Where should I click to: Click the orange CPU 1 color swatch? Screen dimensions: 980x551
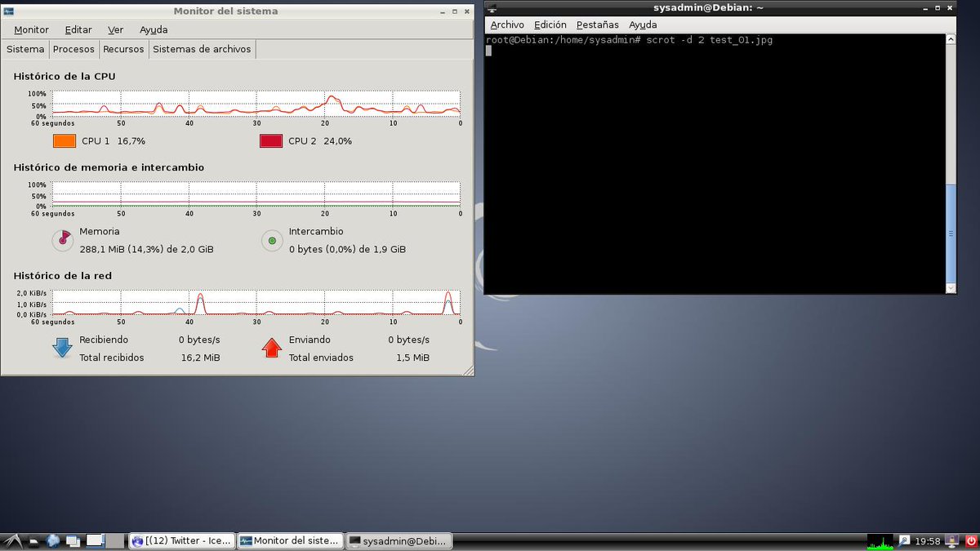[x=65, y=140]
